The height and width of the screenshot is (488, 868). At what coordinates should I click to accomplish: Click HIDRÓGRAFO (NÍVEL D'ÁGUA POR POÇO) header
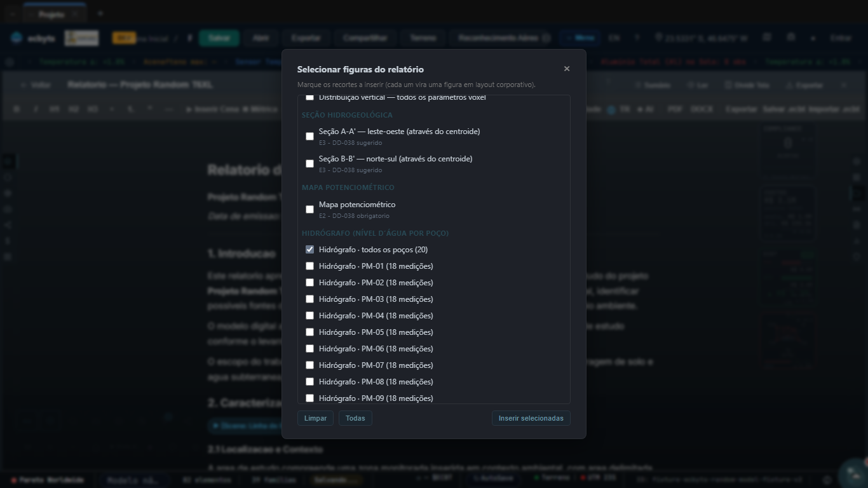click(375, 233)
